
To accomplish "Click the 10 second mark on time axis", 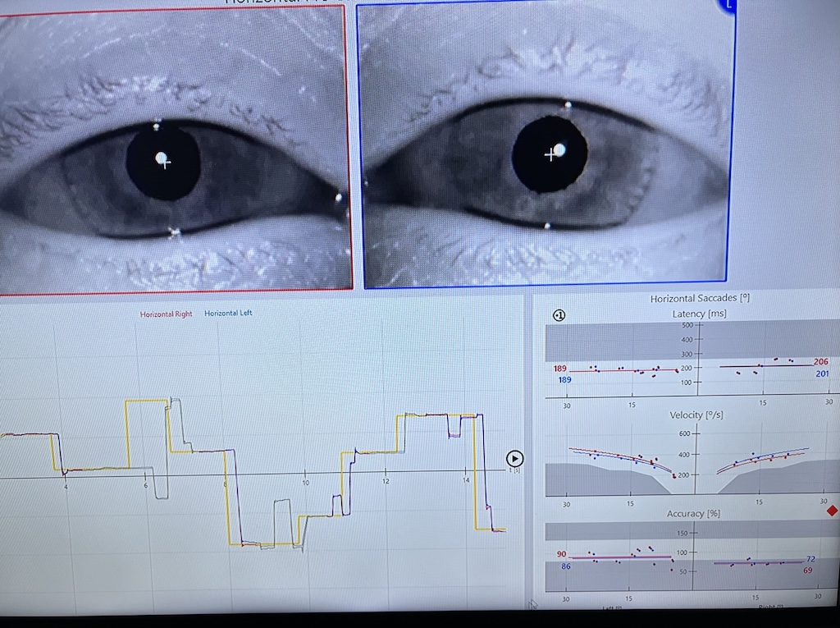I will coord(305,484).
